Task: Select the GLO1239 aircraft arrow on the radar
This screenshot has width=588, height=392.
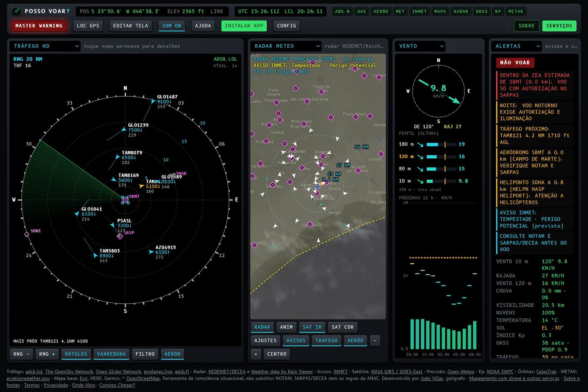Action: pos(124,130)
